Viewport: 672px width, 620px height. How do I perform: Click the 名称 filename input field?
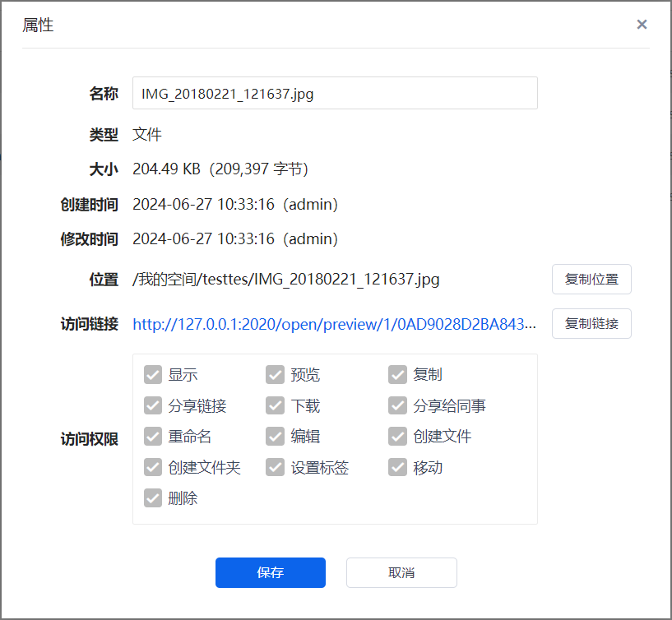pyautogui.click(x=335, y=94)
